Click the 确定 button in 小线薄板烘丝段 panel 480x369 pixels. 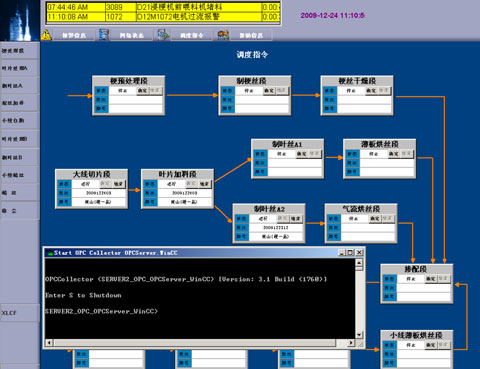[x=431, y=345]
